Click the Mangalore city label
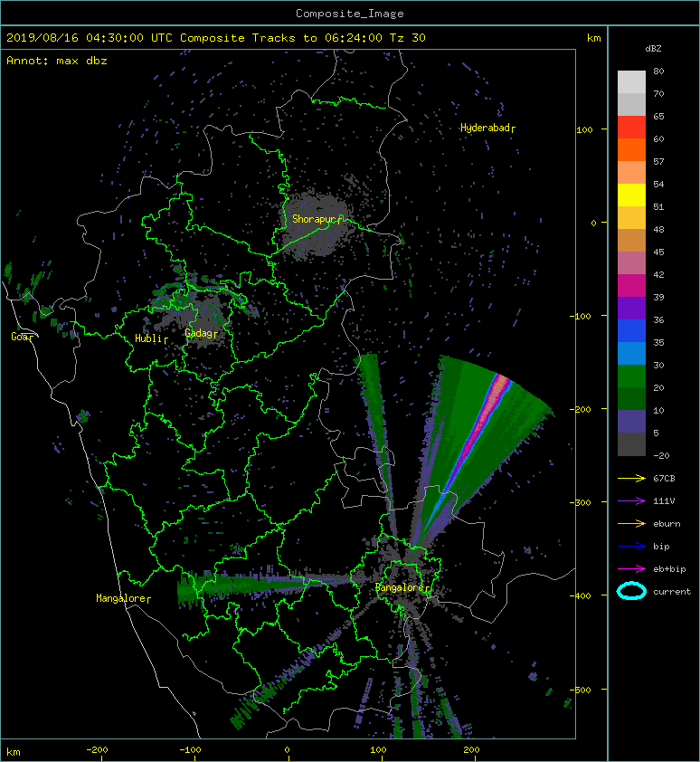700x762 pixels. coord(121,598)
